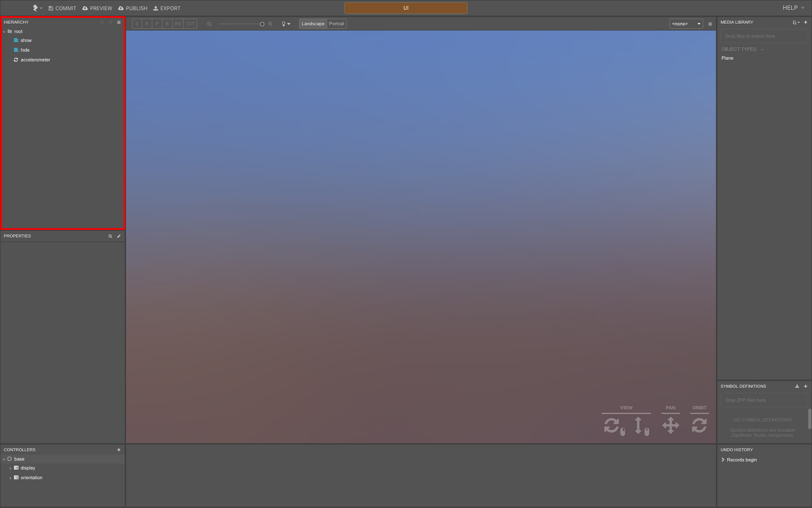Viewport: 812px width, 508px height.
Task: Switch the view to Portrait orientation
Action: (337, 24)
